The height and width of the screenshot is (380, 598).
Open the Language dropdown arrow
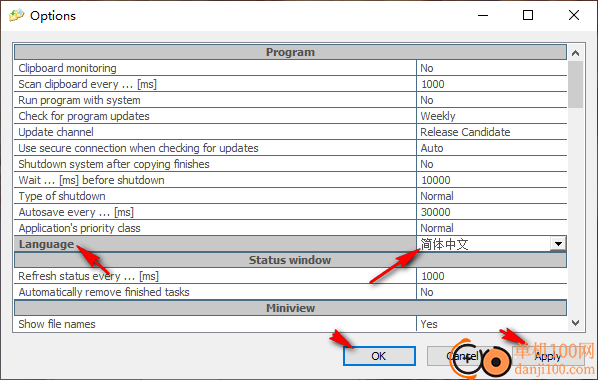[x=558, y=244]
